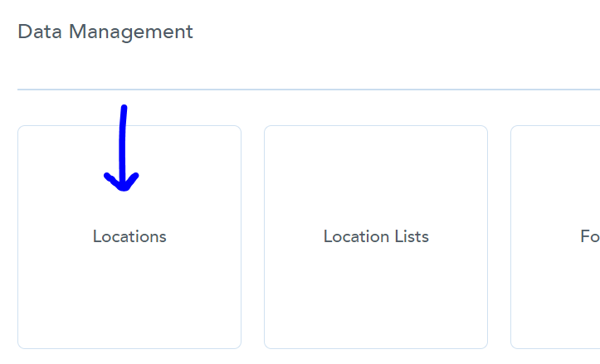Click the empty area below Location Lists label

pyautogui.click(x=376, y=296)
